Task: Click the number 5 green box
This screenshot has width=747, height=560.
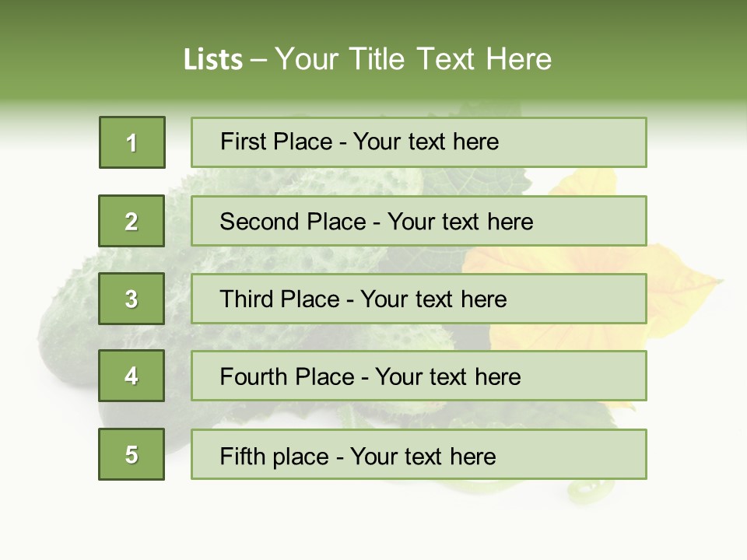Action: 132,454
